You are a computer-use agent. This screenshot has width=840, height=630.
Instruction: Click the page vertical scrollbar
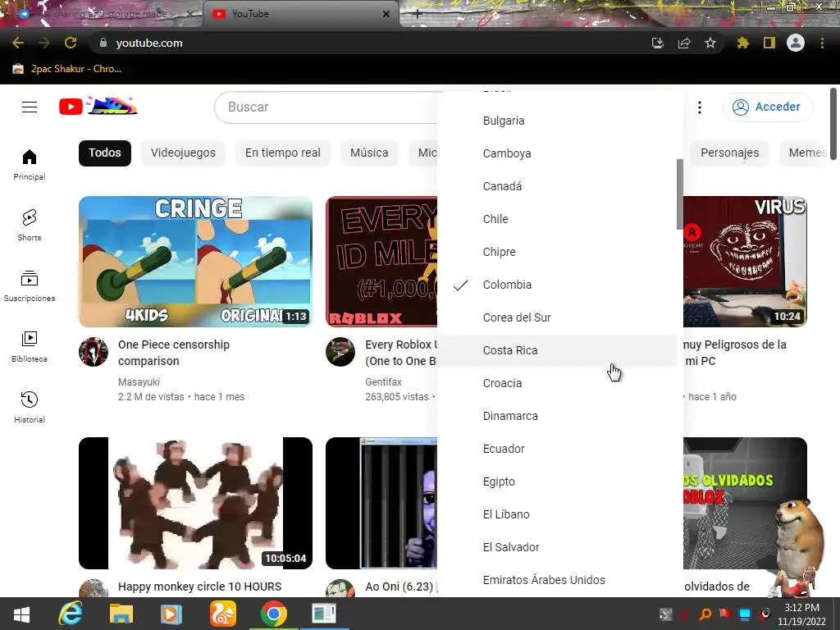pyautogui.click(x=833, y=125)
